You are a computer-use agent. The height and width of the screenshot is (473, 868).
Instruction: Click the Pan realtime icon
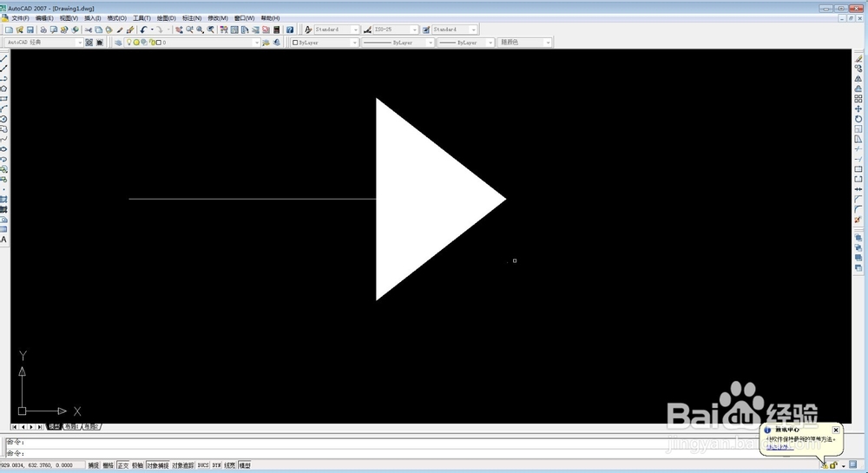click(180, 30)
